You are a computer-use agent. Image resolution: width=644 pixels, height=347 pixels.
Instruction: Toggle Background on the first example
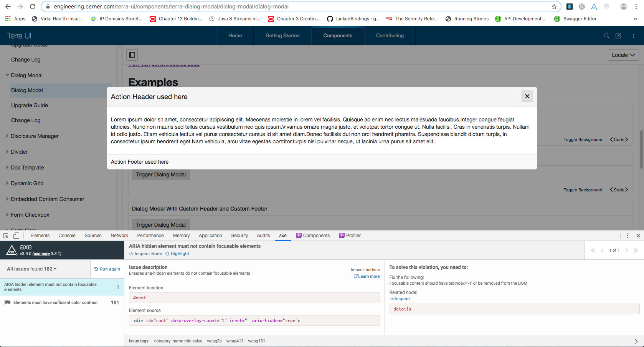[x=583, y=139]
